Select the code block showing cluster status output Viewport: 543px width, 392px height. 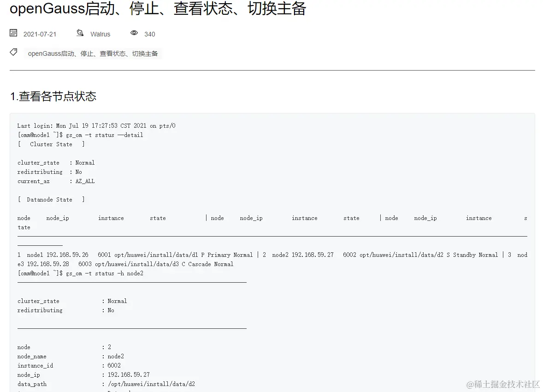[272, 254]
